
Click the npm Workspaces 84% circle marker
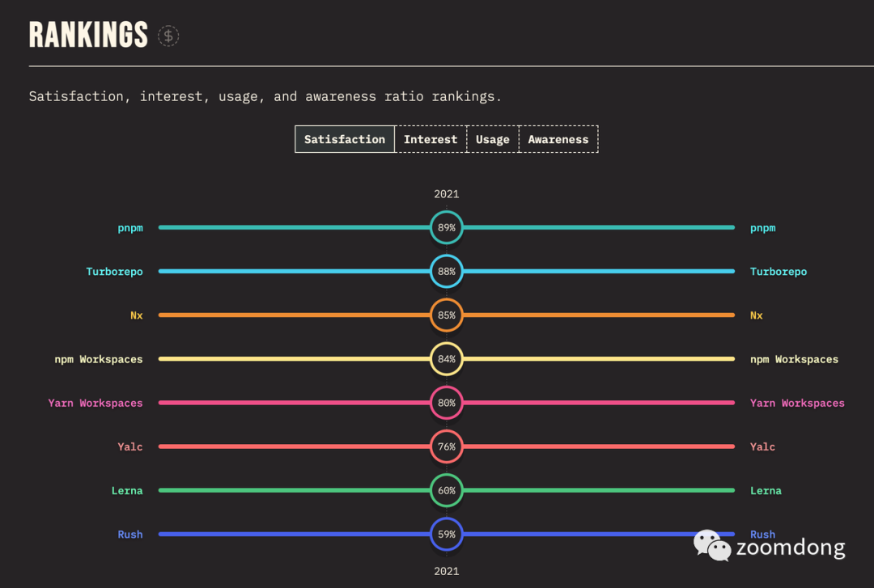tap(447, 359)
